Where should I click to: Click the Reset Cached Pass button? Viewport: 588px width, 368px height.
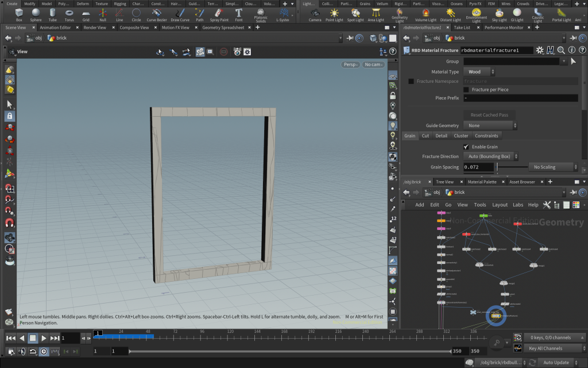point(489,115)
